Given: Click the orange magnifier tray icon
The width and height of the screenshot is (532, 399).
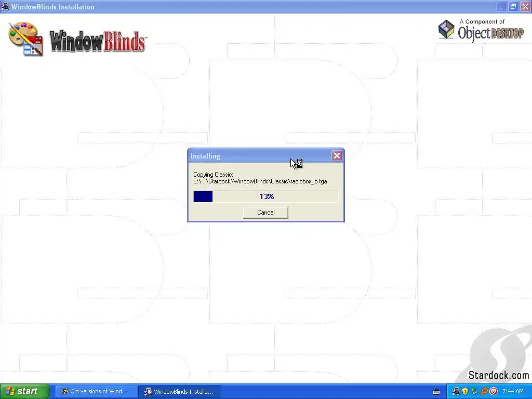Looking at the screenshot, I should [x=484, y=392].
